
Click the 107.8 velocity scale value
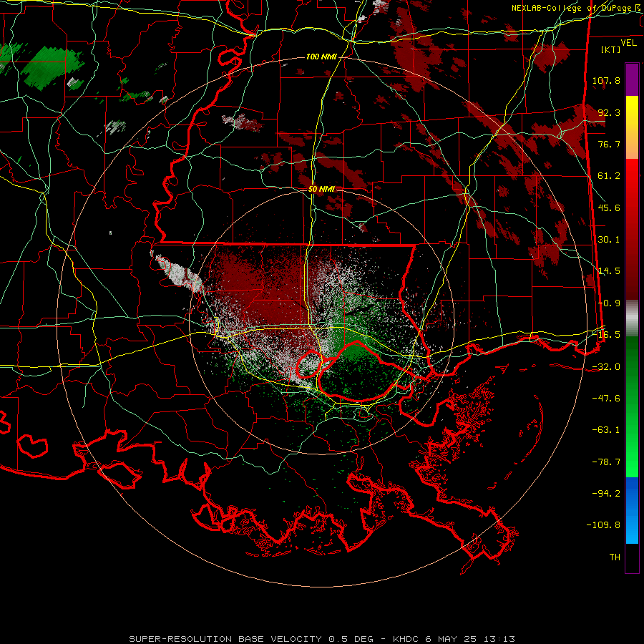(x=606, y=80)
